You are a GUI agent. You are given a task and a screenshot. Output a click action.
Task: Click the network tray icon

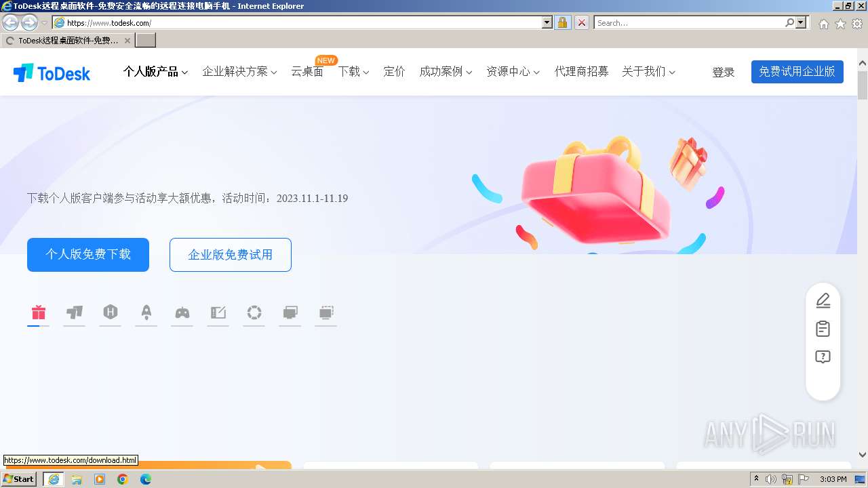click(x=787, y=479)
